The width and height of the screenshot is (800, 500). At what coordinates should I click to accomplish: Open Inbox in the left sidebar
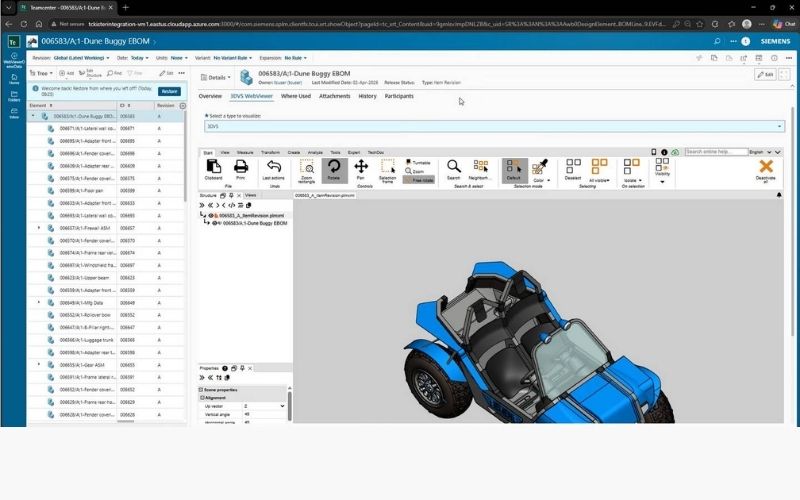tap(14, 113)
